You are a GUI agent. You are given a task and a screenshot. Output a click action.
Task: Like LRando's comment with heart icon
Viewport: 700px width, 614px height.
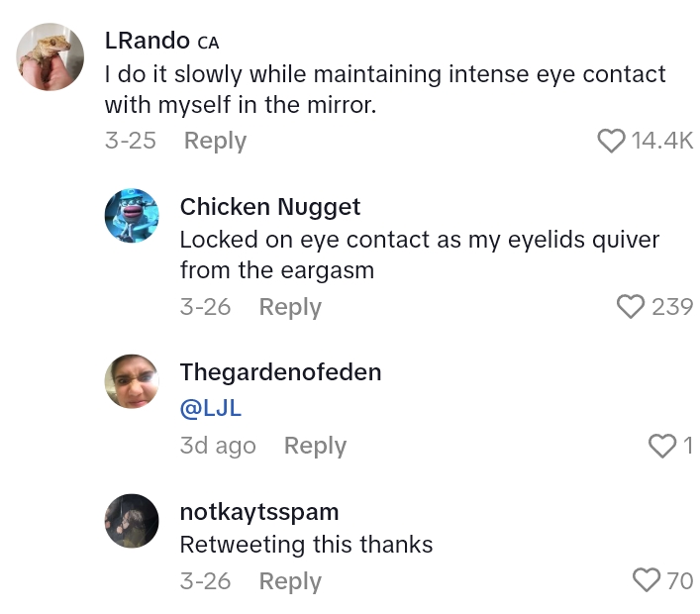tap(612, 141)
